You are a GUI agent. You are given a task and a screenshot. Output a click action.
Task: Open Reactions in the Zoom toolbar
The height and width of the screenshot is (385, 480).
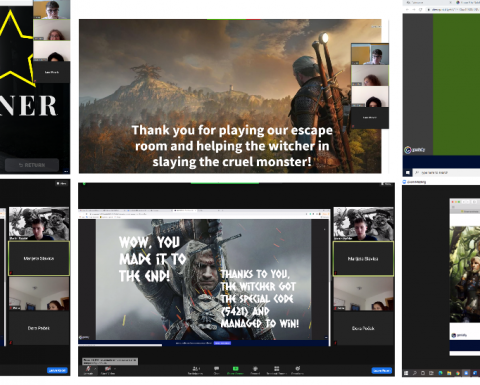(x=297, y=370)
